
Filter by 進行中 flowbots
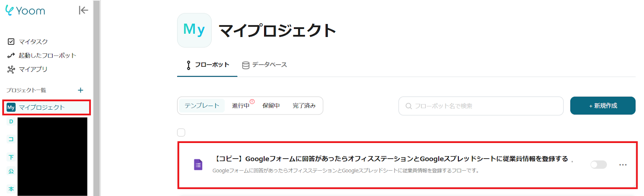tap(241, 106)
